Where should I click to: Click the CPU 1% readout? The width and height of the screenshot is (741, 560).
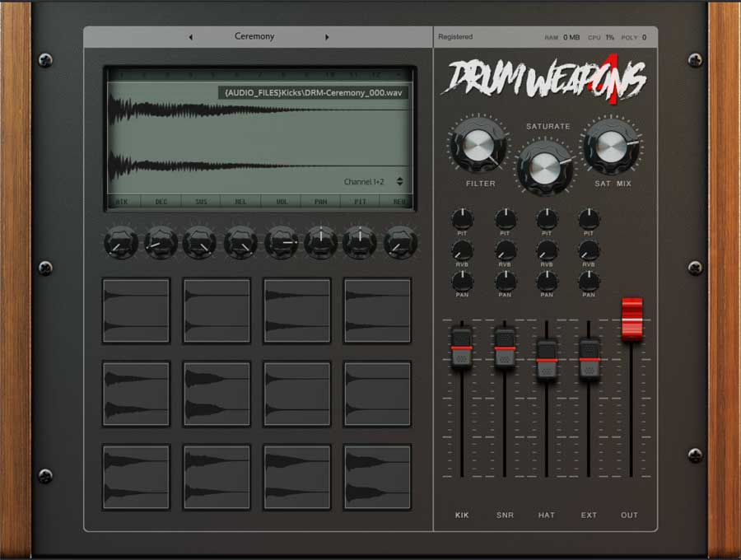(601, 37)
